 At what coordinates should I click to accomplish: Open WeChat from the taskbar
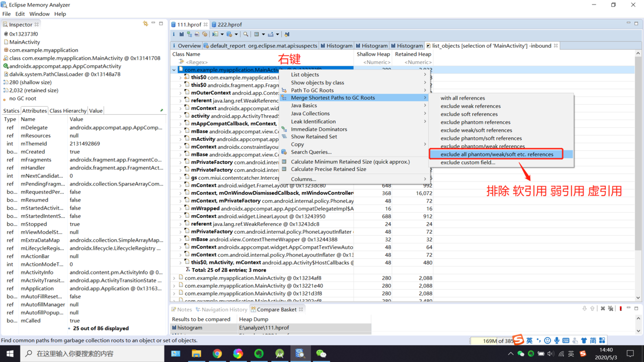pyautogui.click(x=321, y=353)
